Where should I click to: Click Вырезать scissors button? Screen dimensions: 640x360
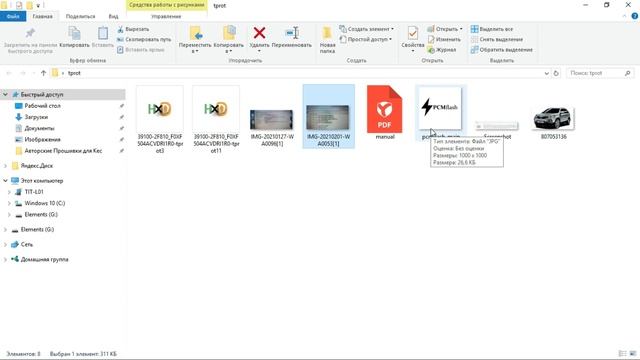133,29
